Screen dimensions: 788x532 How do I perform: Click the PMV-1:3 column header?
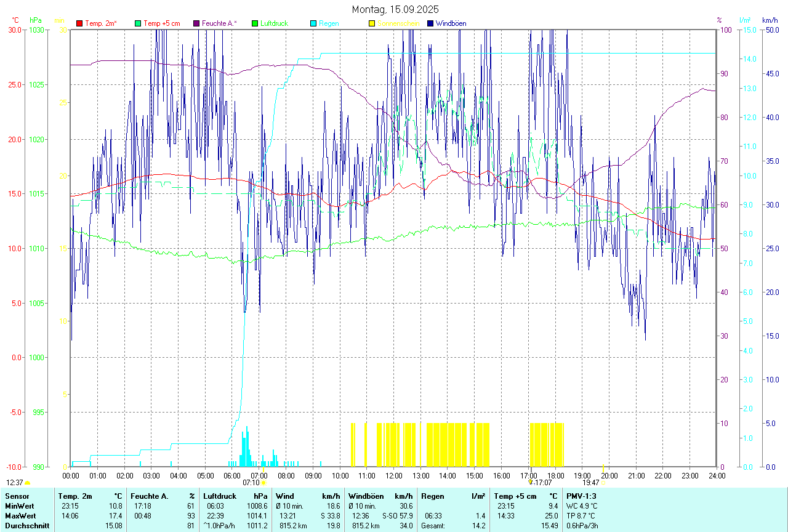pyautogui.click(x=581, y=496)
